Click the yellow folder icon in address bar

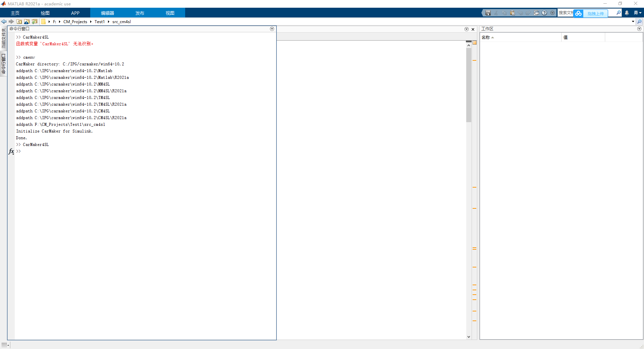click(x=43, y=21)
